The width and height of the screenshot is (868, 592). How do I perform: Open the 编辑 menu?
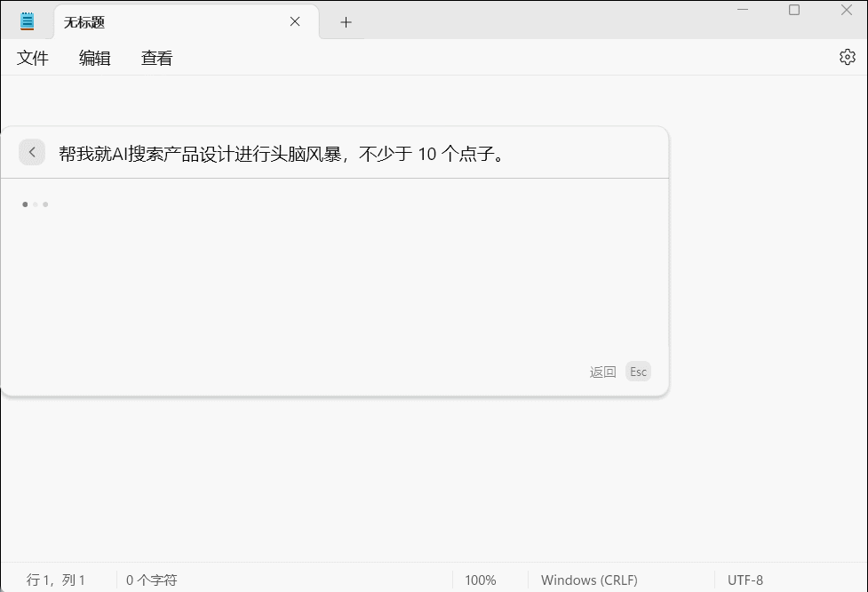point(94,58)
